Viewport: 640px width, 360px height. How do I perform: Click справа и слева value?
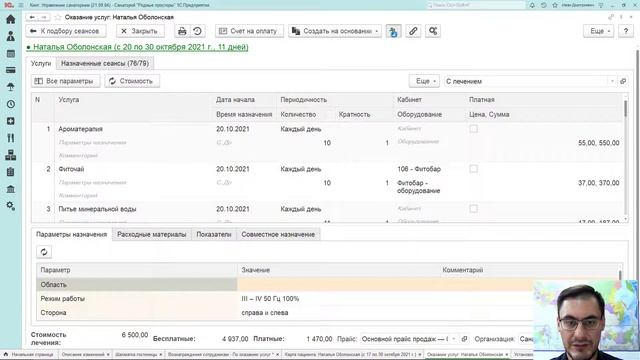(x=264, y=313)
